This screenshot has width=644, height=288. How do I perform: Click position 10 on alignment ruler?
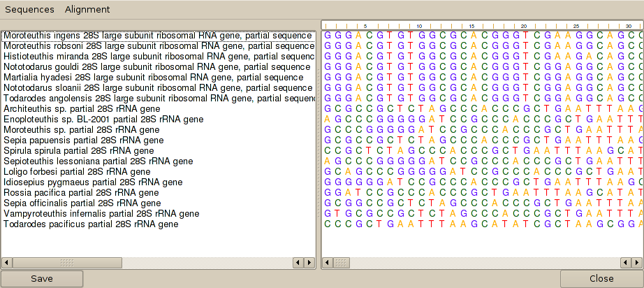pyautogui.click(x=420, y=26)
